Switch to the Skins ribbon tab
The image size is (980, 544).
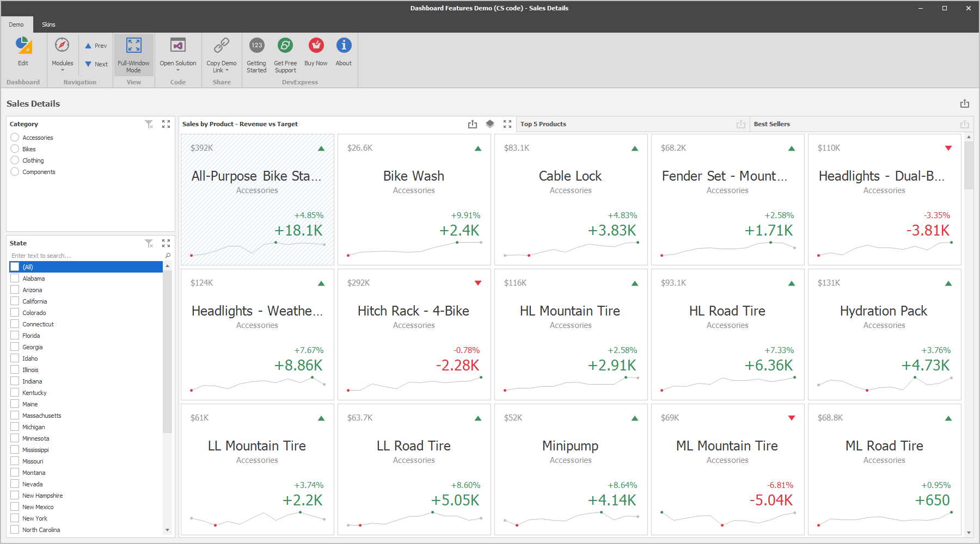[x=48, y=24]
